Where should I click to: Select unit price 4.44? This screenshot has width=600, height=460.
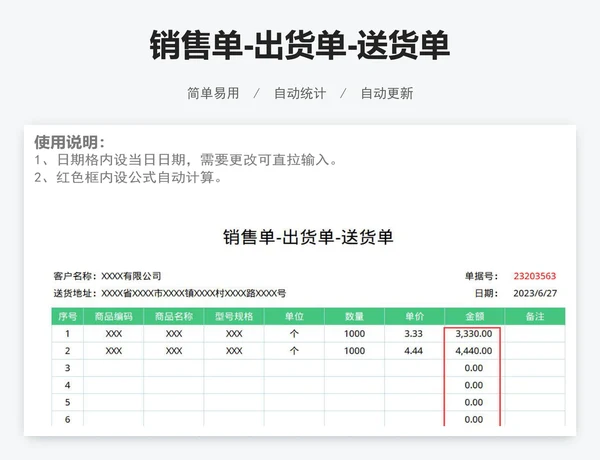414,351
